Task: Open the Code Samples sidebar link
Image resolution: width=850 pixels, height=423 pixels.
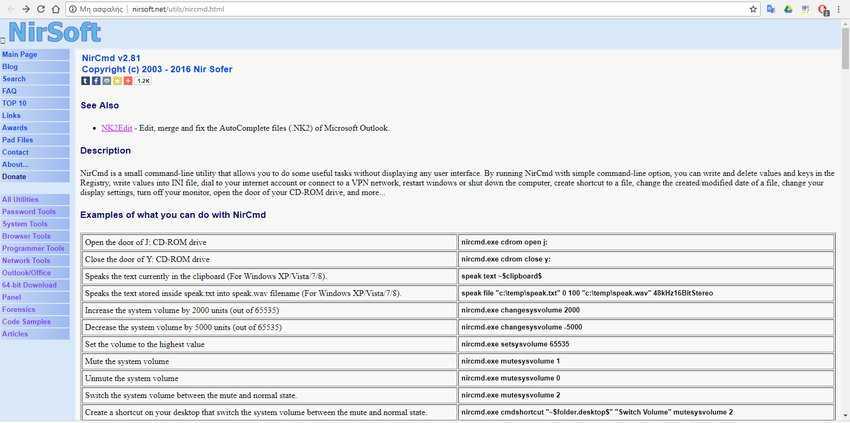Action: point(35,322)
